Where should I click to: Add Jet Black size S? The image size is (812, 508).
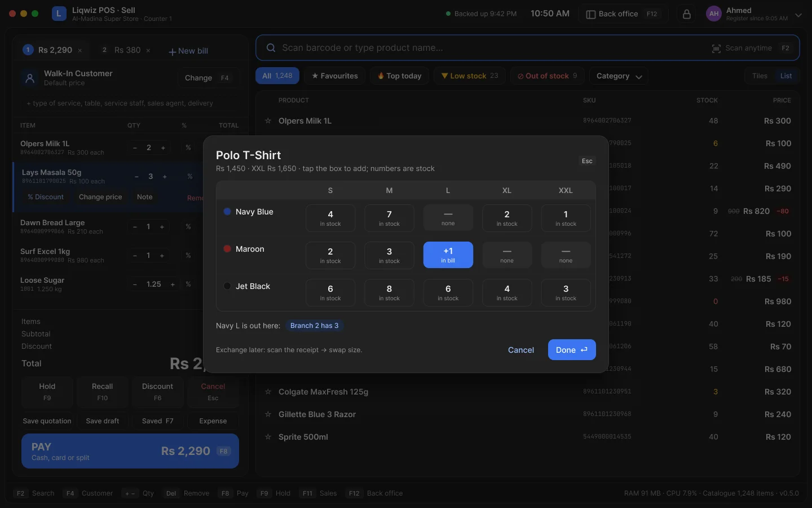tap(330, 293)
